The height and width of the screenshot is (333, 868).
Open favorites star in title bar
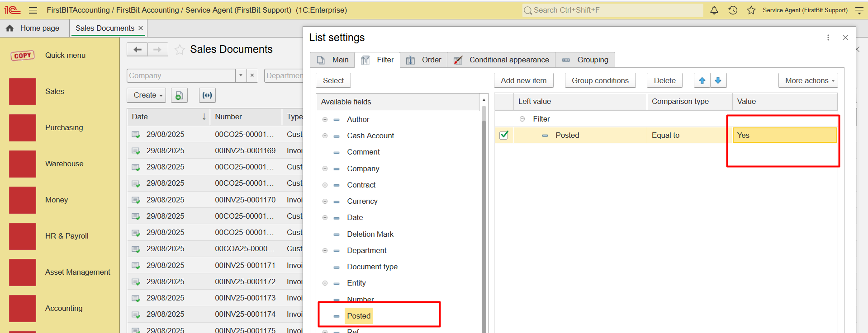pos(751,10)
